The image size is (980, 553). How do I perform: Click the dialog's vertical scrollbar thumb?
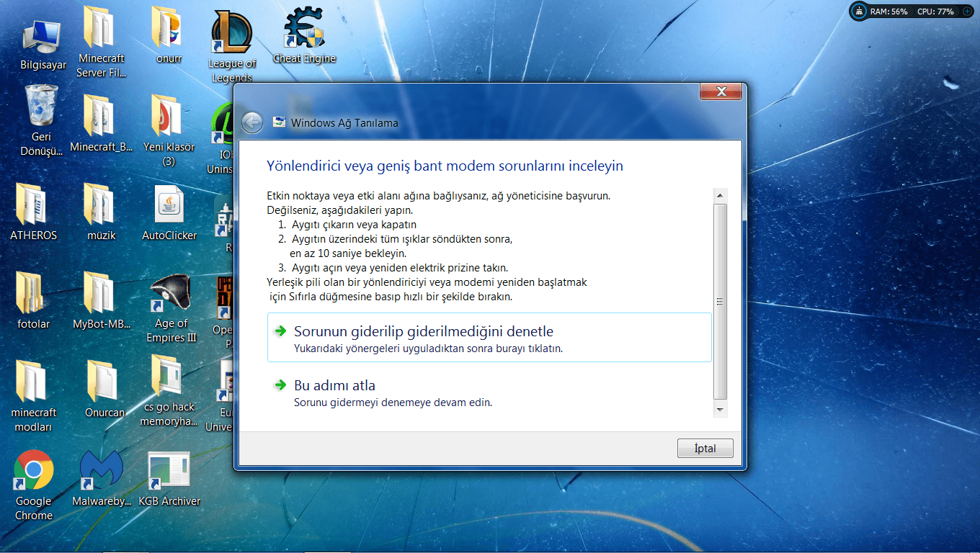click(720, 302)
